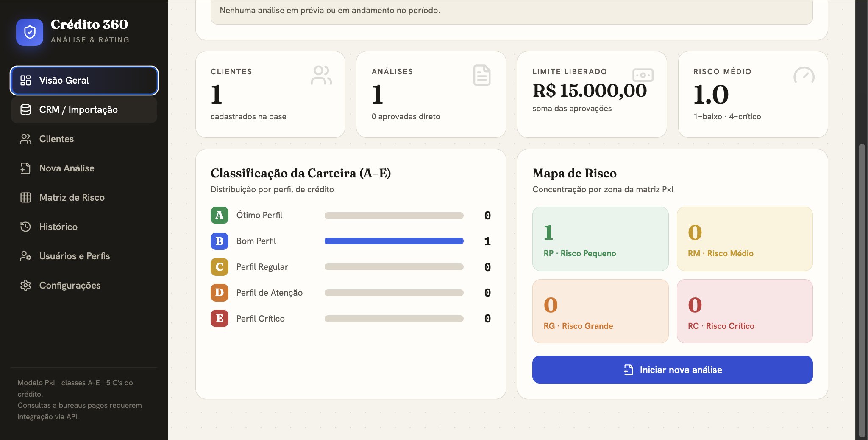868x440 pixels.
Task: Select the RP · Risco Pequeno tile
Action: 600,239
